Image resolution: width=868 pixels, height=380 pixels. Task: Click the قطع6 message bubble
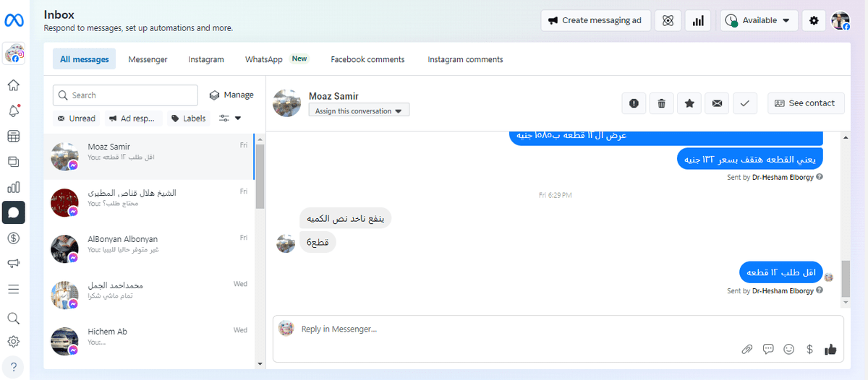click(x=318, y=242)
